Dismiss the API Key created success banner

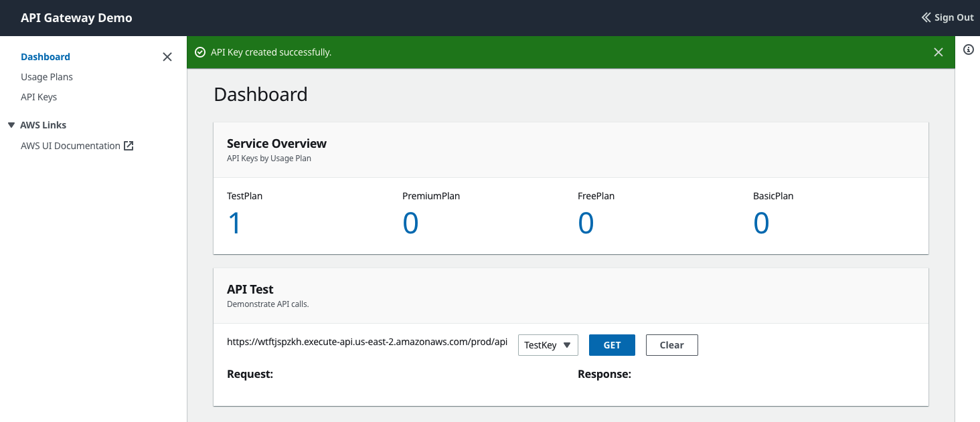pos(938,52)
